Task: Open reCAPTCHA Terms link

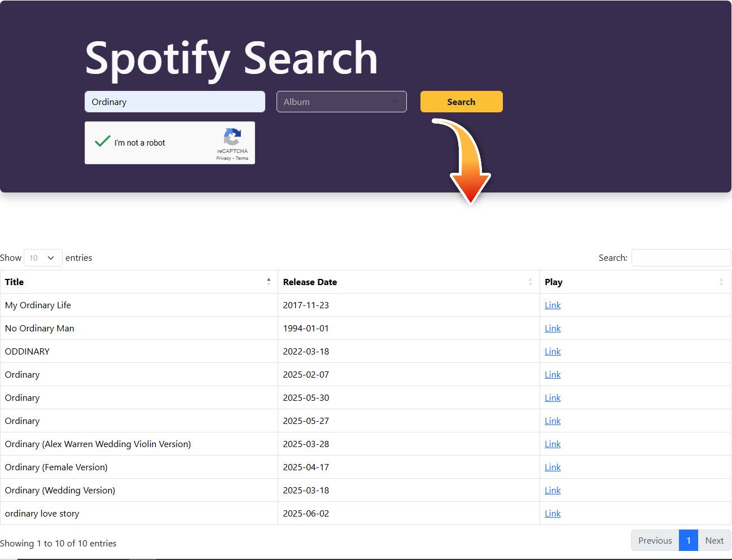Action: pyautogui.click(x=242, y=158)
